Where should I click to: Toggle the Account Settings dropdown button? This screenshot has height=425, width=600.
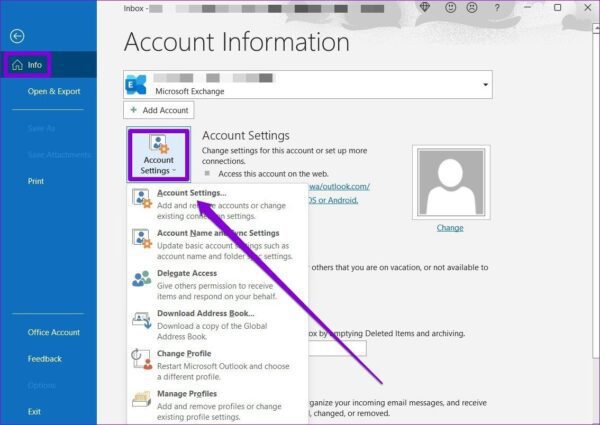click(x=159, y=155)
